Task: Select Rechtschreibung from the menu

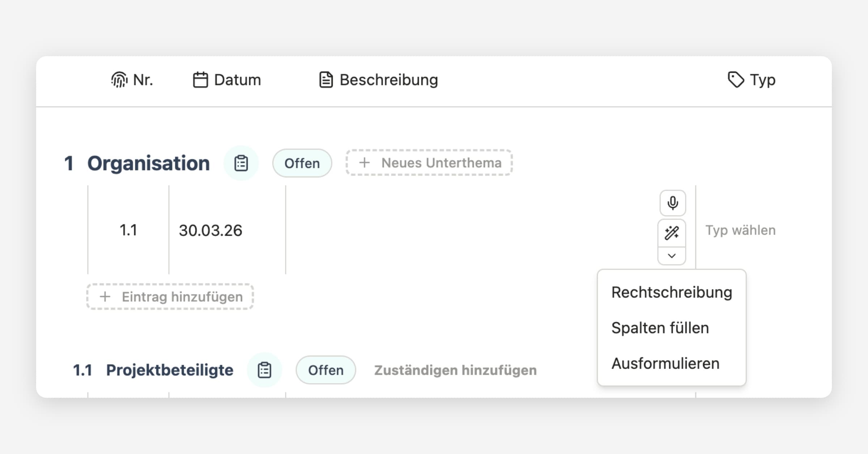Action: (x=672, y=293)
